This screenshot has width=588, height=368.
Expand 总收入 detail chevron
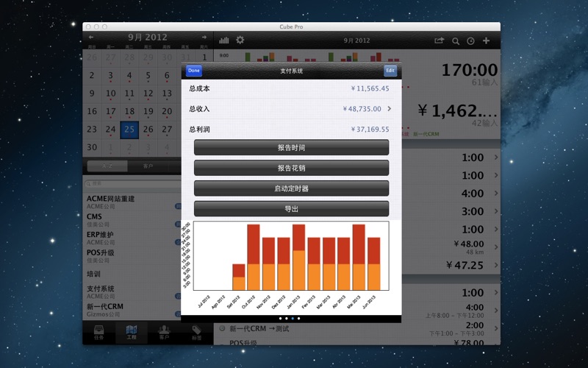click(x=390, y=108)
